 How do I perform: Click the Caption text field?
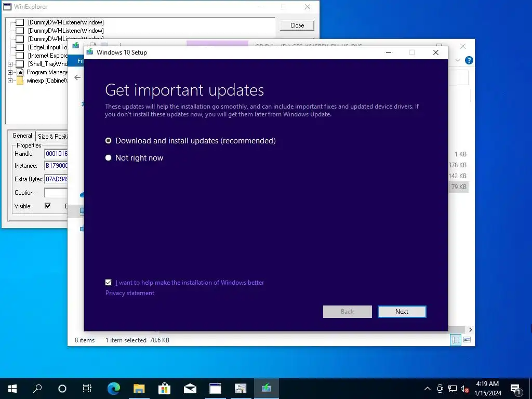(56, 193)
